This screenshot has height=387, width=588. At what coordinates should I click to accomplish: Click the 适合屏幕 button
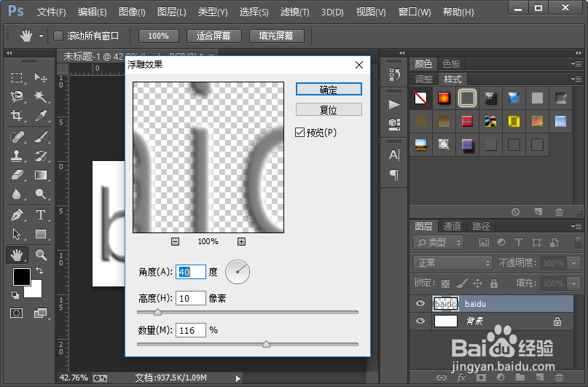coord(213,36)
